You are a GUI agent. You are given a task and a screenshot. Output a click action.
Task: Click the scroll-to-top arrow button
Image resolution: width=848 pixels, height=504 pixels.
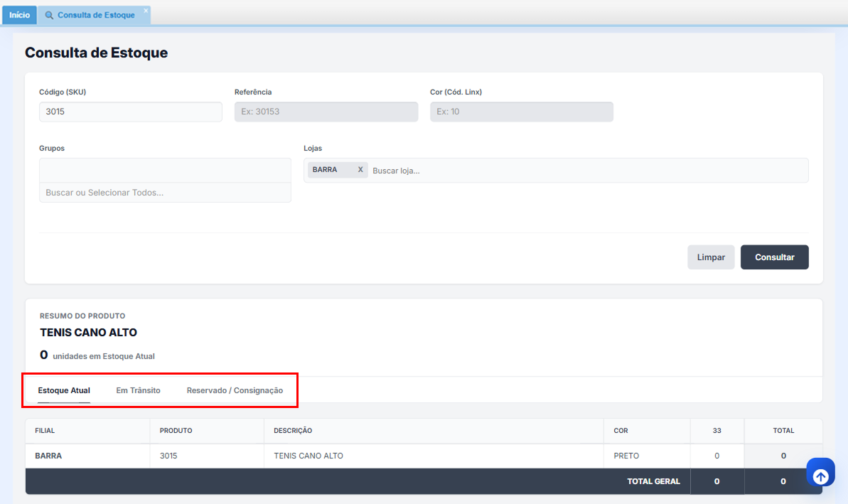click(820, 476)
